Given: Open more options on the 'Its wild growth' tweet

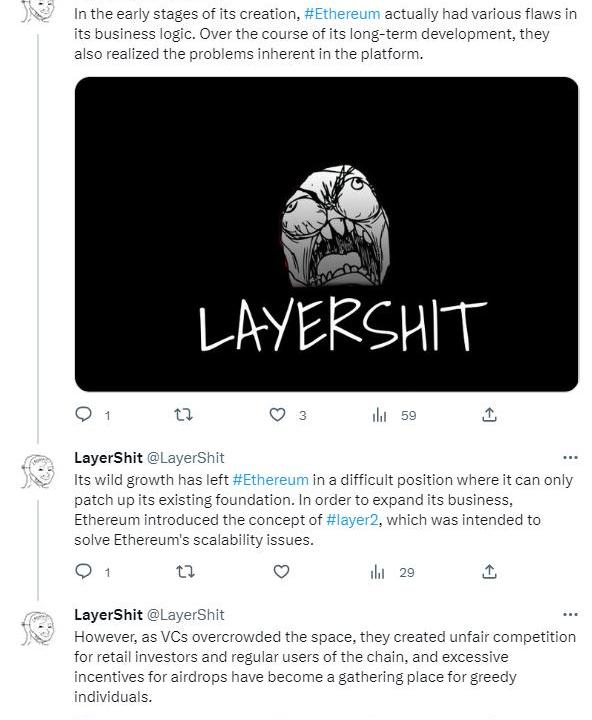Looking at the screenshot, I should pos(570,457).
